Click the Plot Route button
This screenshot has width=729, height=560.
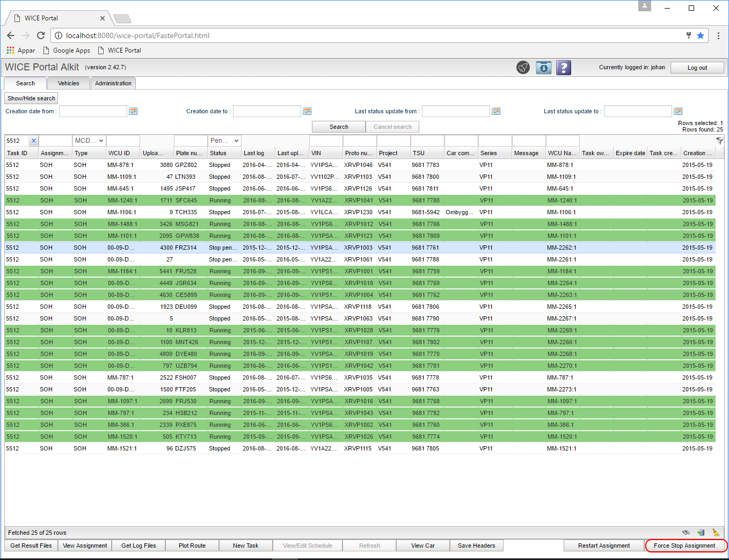(x=192, y=546)
